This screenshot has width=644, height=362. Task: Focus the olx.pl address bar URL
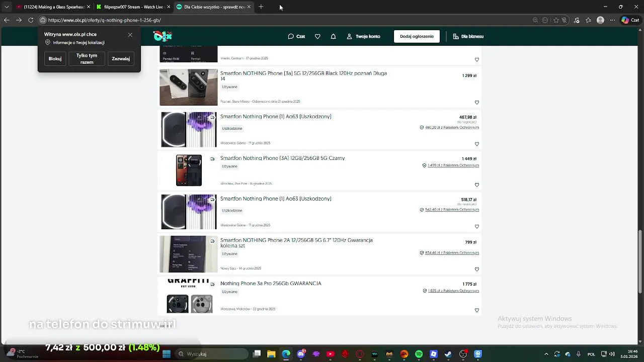(x=105, y=20)
